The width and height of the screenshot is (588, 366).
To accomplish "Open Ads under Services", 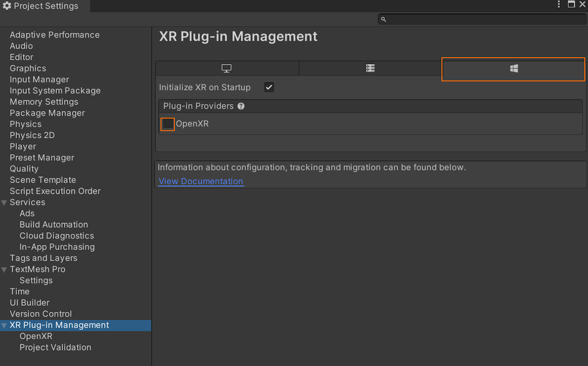I will [27, 214].
